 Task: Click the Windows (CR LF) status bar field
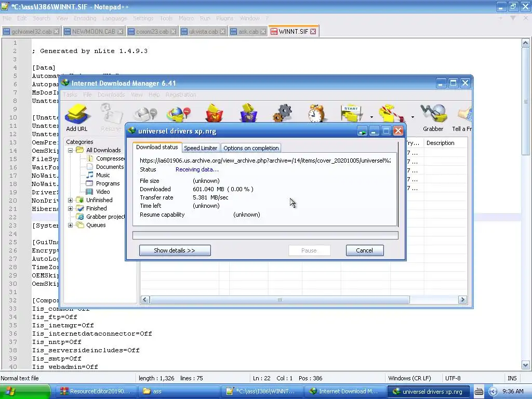pos(409,378)
